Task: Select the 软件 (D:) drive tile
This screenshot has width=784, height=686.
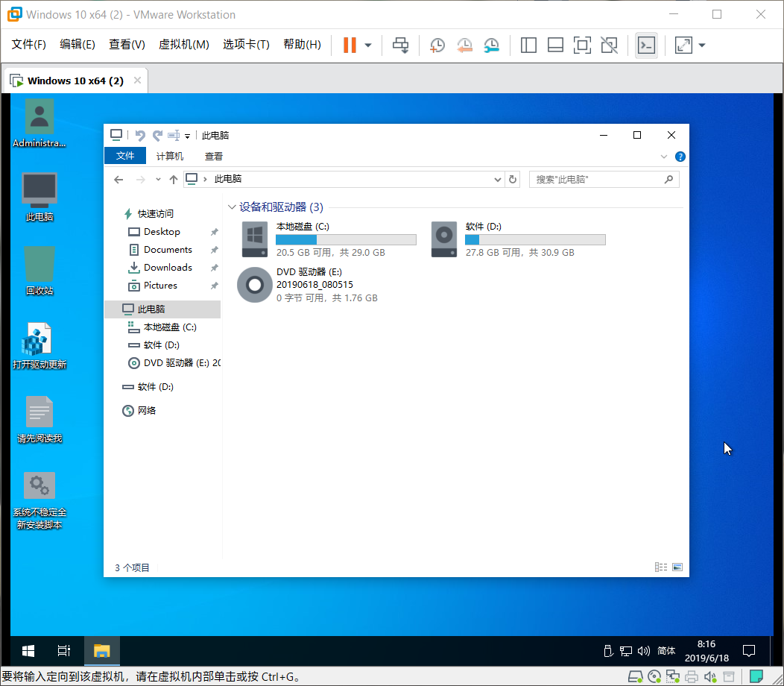Action: 518,239
